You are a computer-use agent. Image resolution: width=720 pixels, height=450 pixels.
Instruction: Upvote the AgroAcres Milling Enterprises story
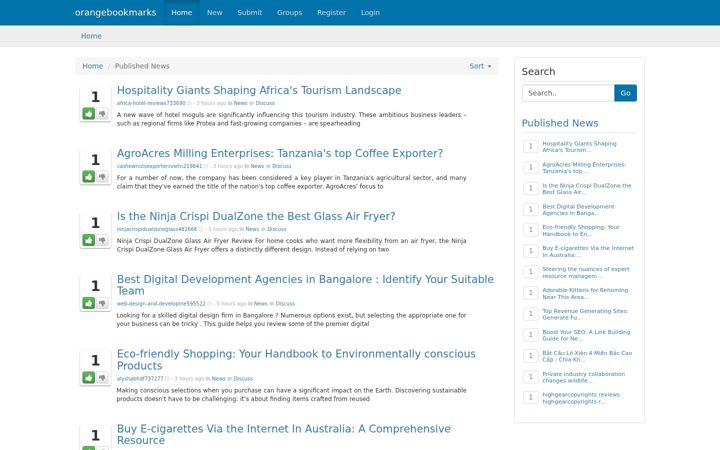89,176
